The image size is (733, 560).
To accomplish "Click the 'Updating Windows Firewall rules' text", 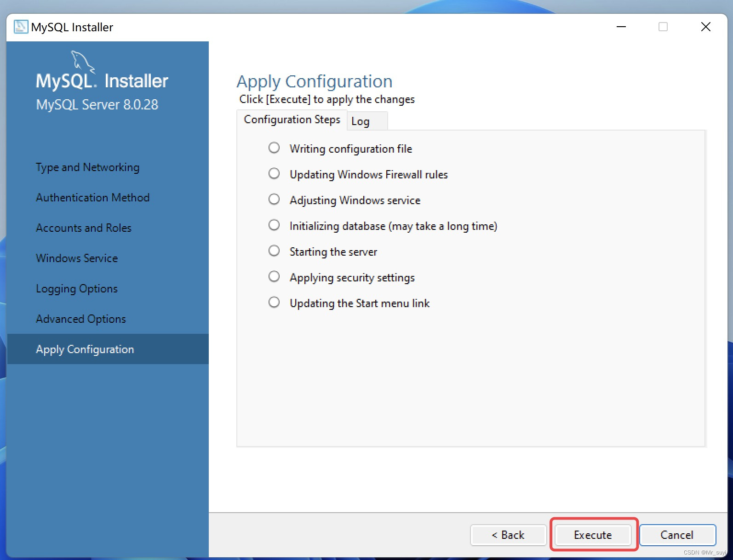I will 369,175.
